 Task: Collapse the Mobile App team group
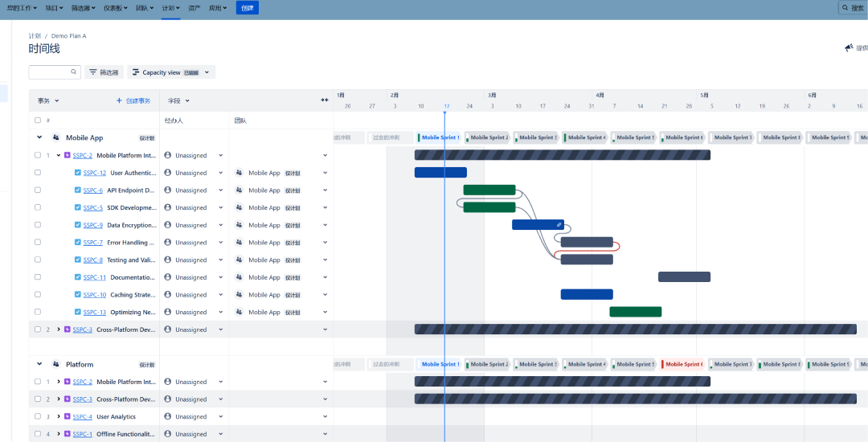tap(39, 137)
